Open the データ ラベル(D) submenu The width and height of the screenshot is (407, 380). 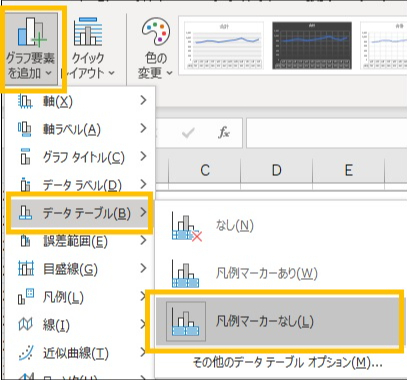point(81,184)
